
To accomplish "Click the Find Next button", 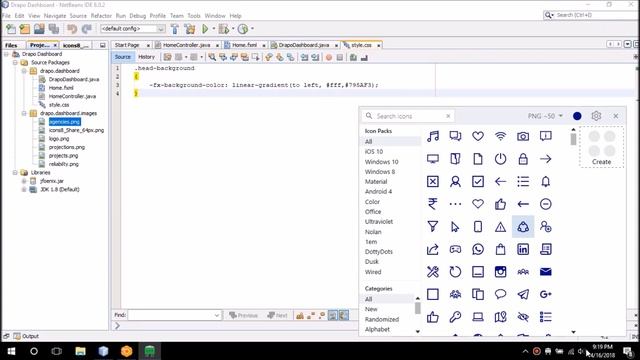I will (x=278, y=316).
